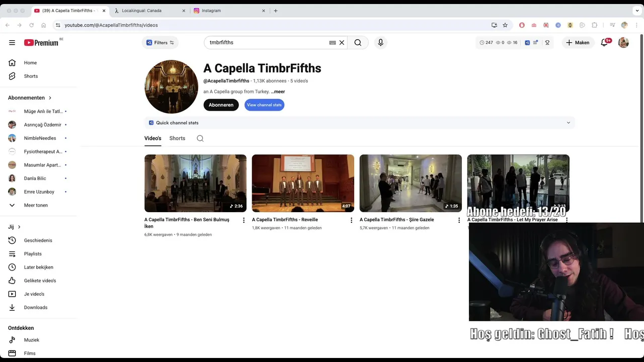Select the Video's tab
Screen dimensions: 644x362
click(153, 138)
